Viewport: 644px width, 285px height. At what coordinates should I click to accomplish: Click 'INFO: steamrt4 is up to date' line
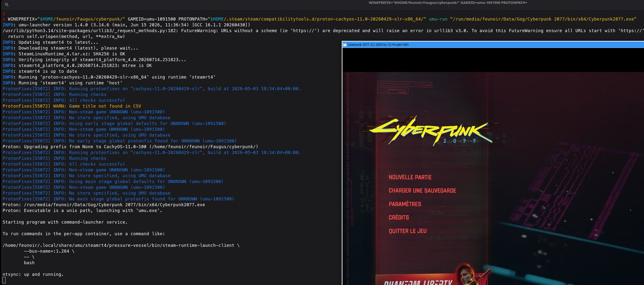40,71
